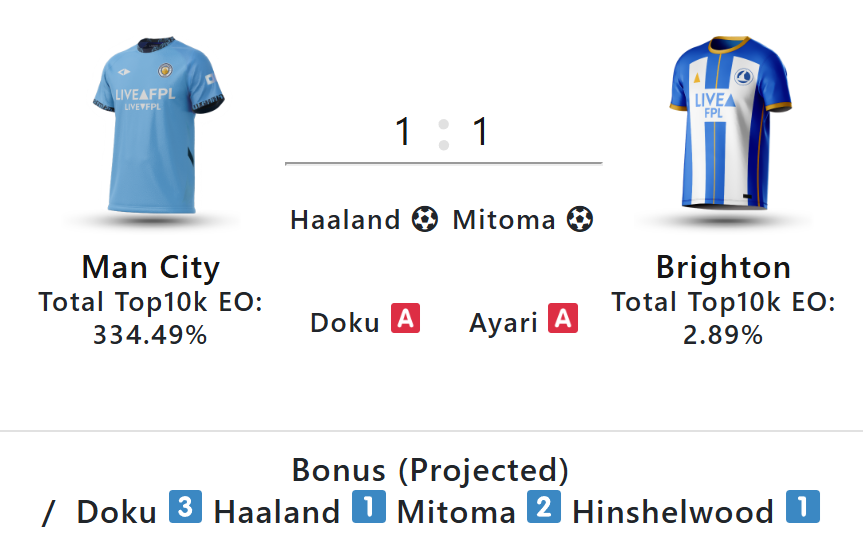Click the goal ball icon beside Mitoma
The image size is (863, 543).
(580, 219)
